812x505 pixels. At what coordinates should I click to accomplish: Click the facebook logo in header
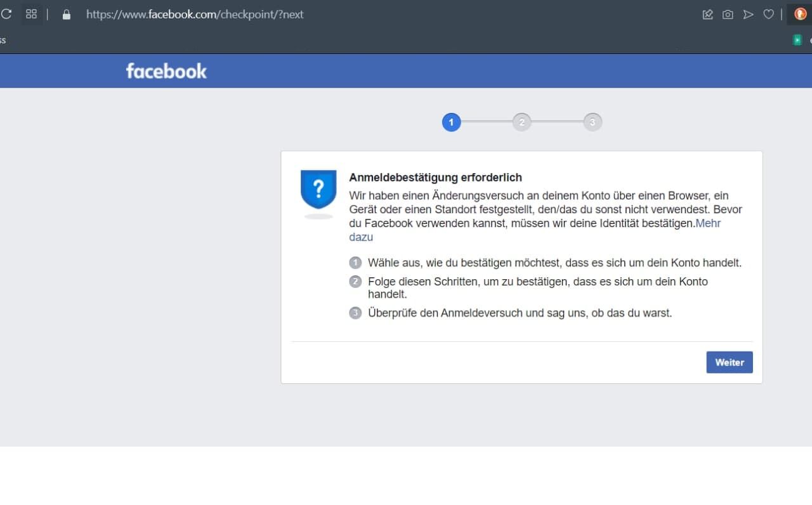pos(166,70)
